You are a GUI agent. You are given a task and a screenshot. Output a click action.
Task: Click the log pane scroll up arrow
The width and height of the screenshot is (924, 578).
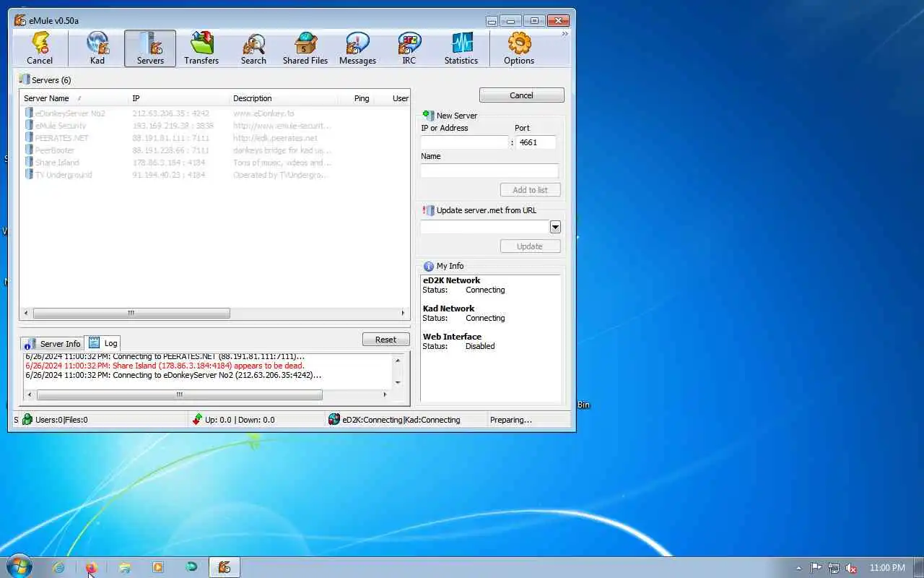point(398,360)
